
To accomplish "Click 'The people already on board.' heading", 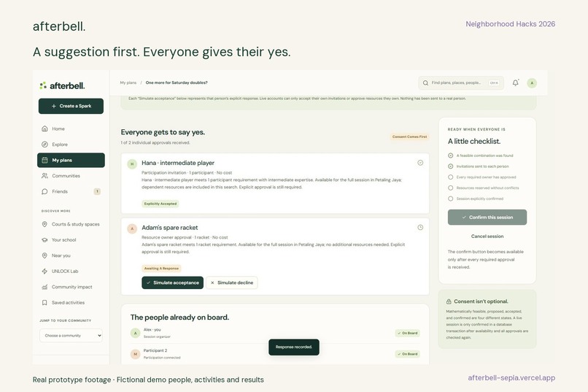I will (x=179, y=318).
